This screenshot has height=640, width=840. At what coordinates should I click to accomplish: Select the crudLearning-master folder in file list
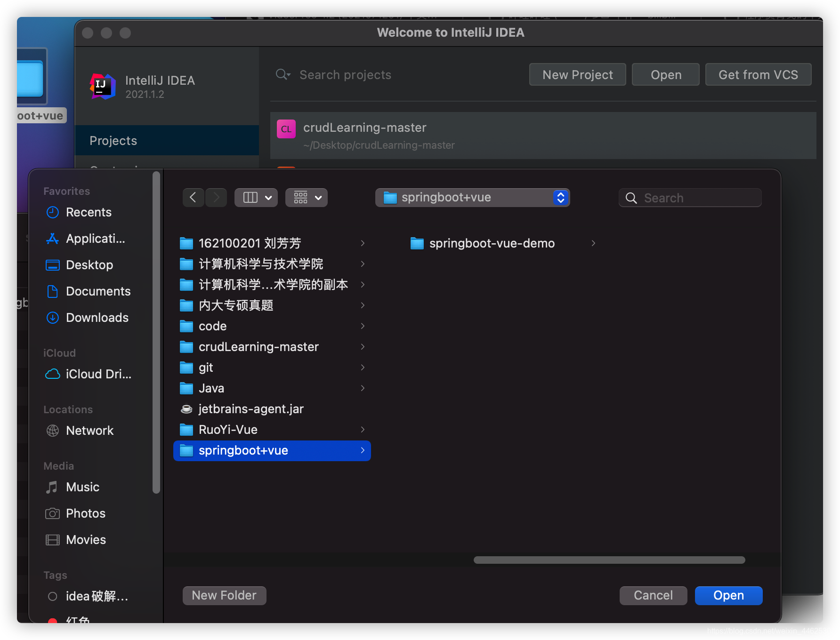pyautogui.click(x=272, y=347)
